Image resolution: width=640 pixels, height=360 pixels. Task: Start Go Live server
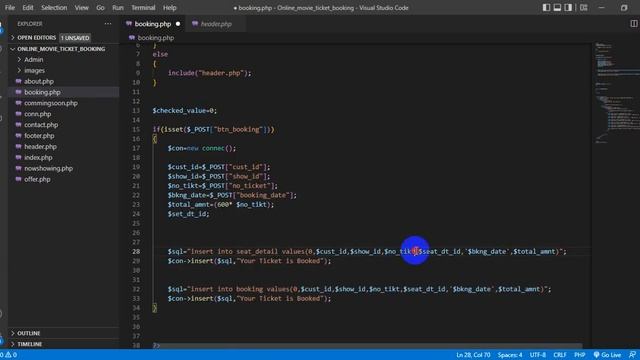(607, 355)
